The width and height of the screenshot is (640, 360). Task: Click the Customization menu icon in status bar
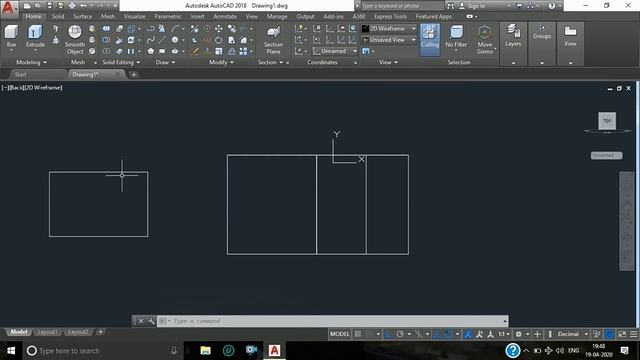633,334
